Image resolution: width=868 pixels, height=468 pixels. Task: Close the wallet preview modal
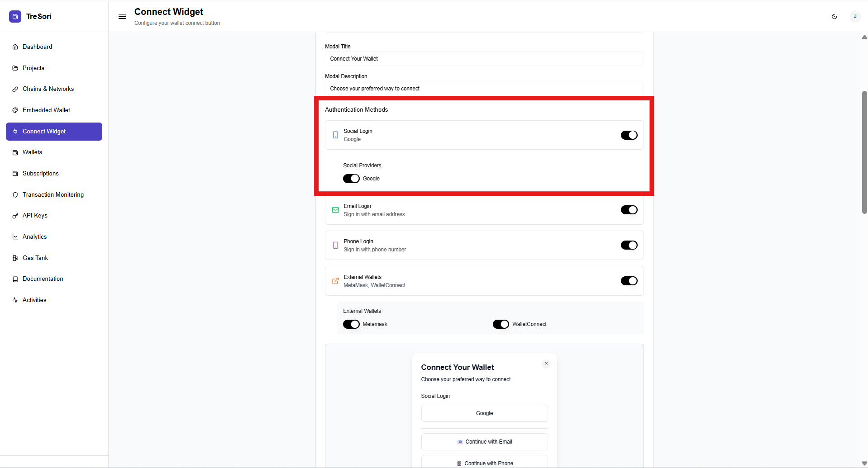[546, 364]
